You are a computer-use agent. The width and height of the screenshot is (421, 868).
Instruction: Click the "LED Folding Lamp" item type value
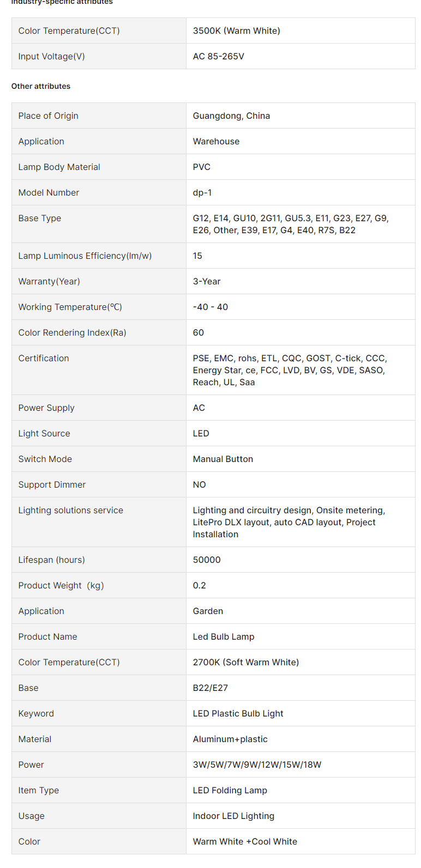[x=230, y=790]
